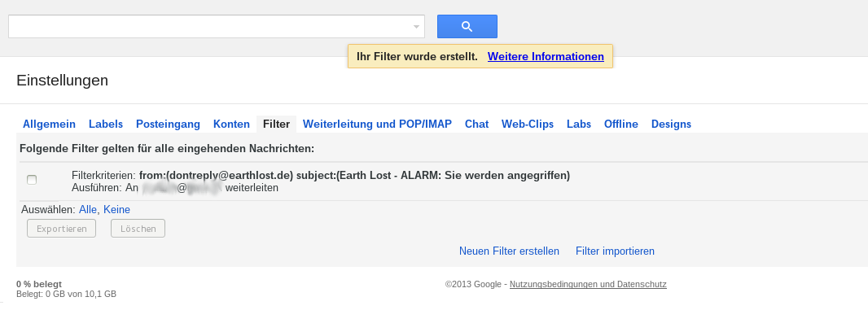Select the Filter tab
This screenshot has height=332, width=868.
coord(277,124)
